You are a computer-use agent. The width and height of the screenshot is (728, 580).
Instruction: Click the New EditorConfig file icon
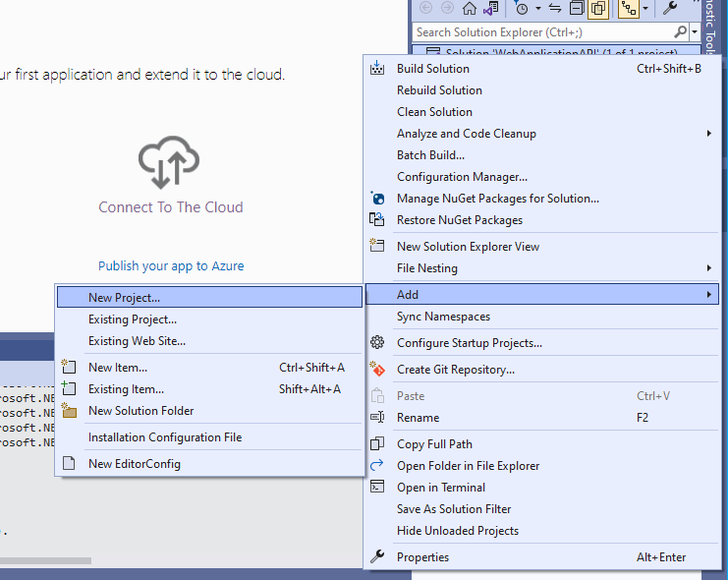click(x=69, y=463)
